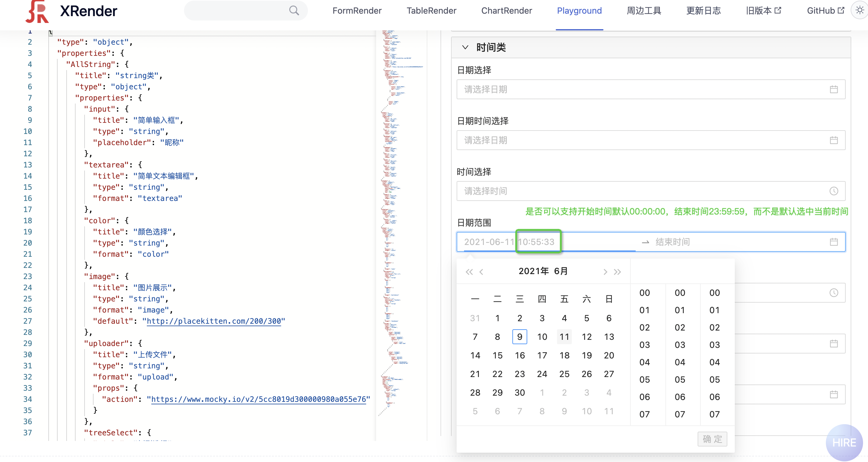This screenshot has width=868, height=462.
Task: Collapse the 时间类 section
Action: click(465, 47)
